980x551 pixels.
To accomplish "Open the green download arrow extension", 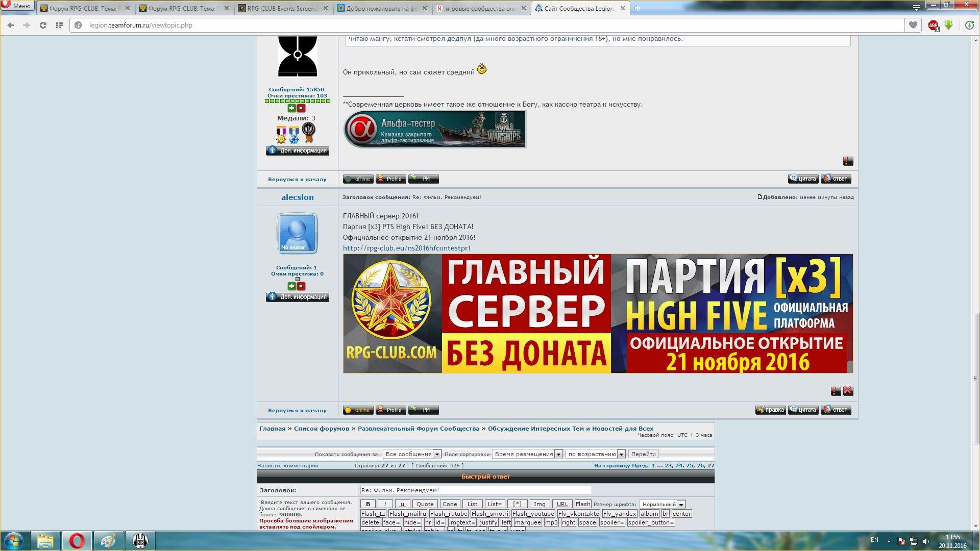I will pos(948,25).
